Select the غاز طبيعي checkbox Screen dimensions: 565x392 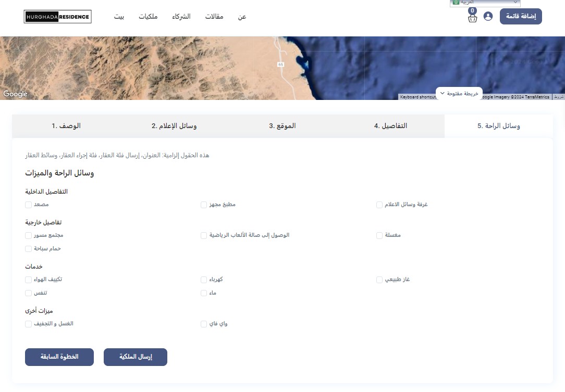379,280
